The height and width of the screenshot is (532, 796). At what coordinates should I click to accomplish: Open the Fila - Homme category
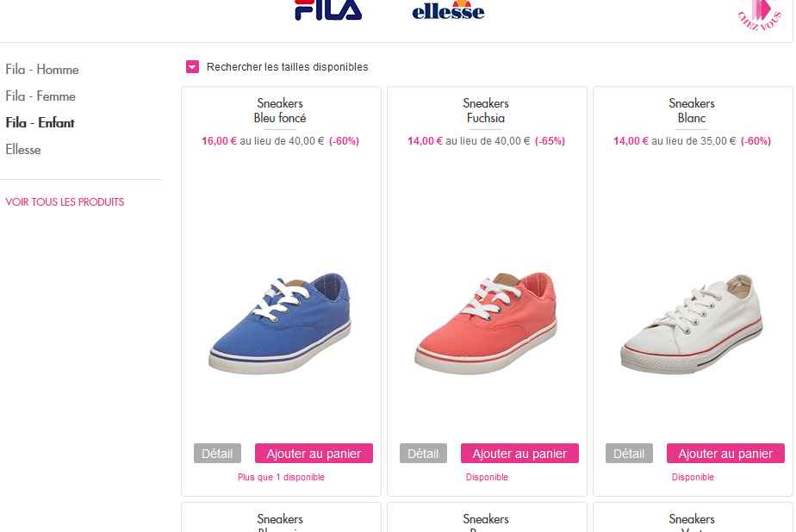pos(42,70)
